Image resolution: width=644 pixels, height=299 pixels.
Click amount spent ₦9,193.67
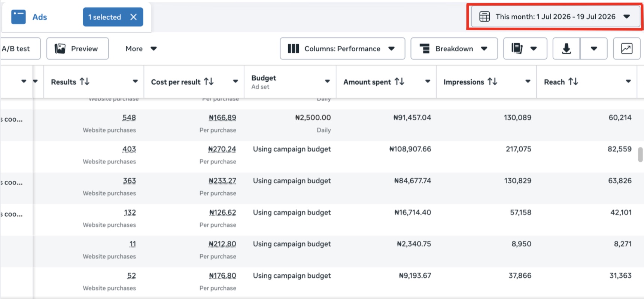click(415, 276)
